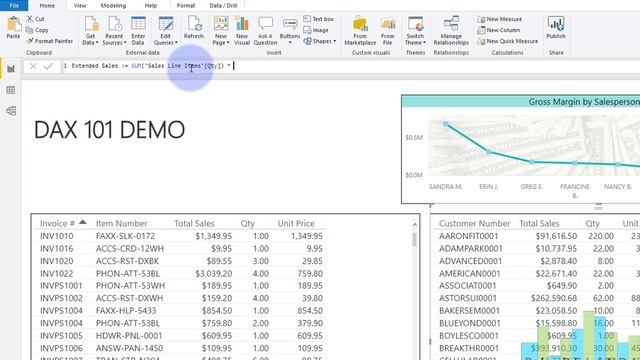Open the Report view in sidebar

[x=11, y=69]
